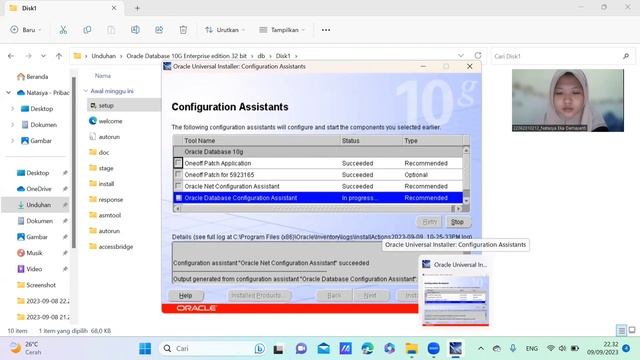Select the welcome file in list
The image size is (640, 360).
point(106,121)
